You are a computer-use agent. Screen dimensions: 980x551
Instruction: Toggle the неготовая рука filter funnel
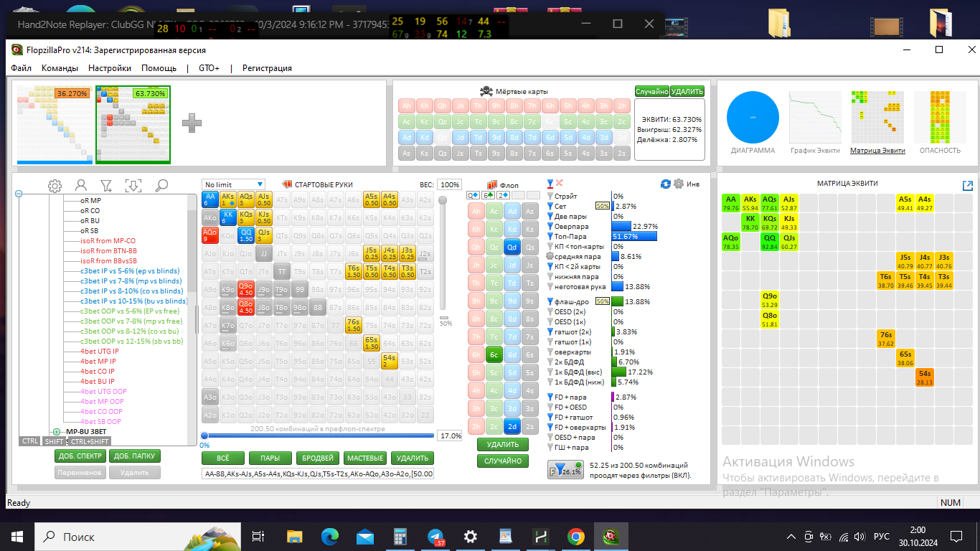550,286
